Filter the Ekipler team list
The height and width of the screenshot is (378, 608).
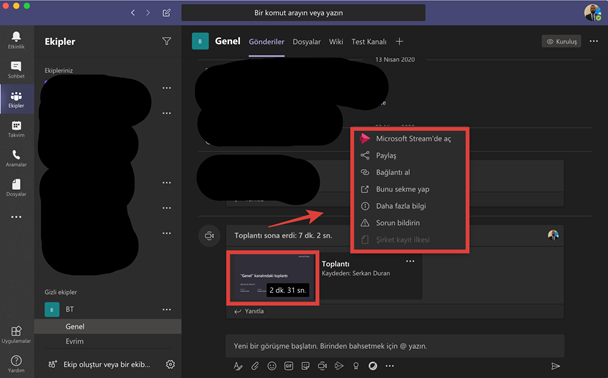coord(166,41)
